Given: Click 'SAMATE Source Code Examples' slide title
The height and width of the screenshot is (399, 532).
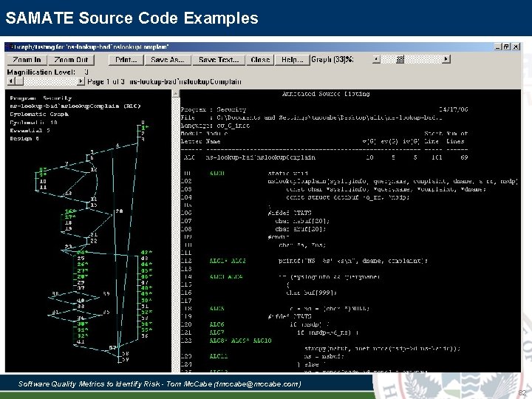Looking at the screenshot, I should point(132,18).
